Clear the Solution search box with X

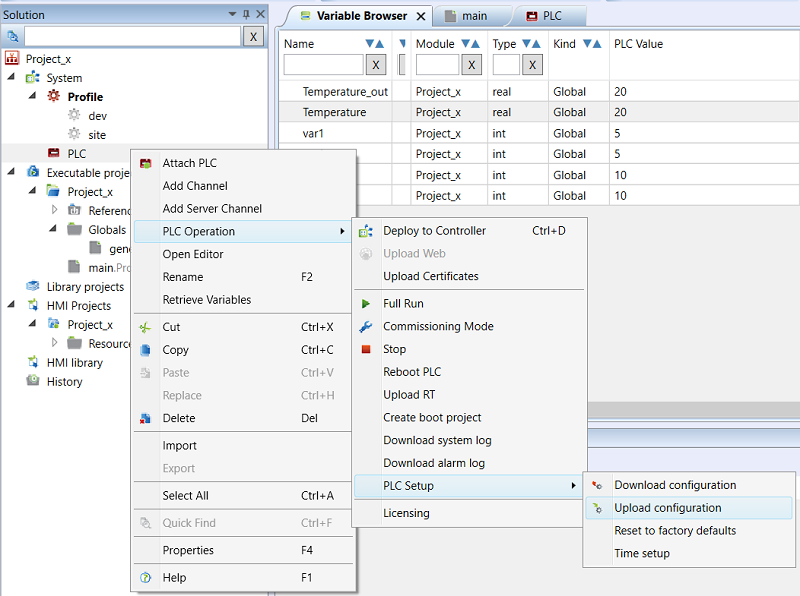click(x=253, y=37)
